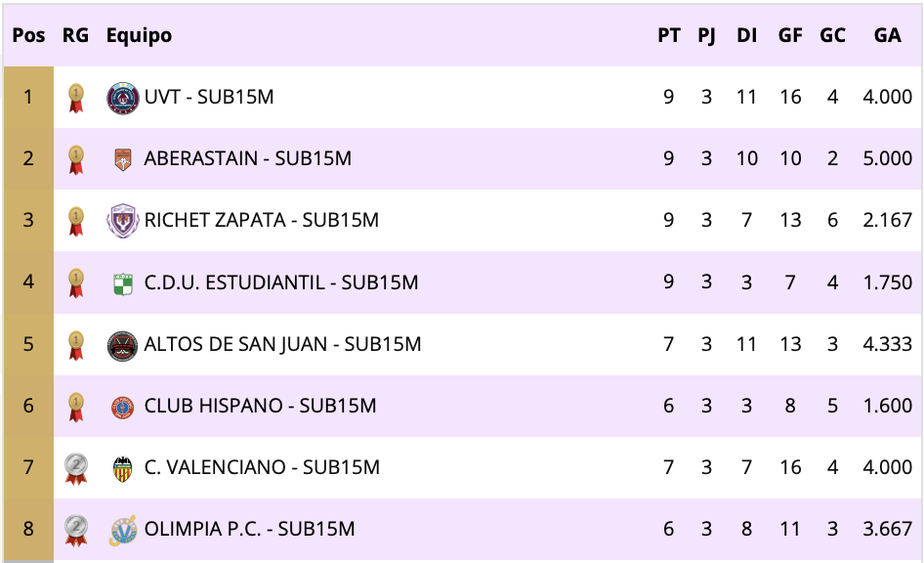Click the gold medal in row 1
The image size is (924, 563).
(x=75, y=97)
